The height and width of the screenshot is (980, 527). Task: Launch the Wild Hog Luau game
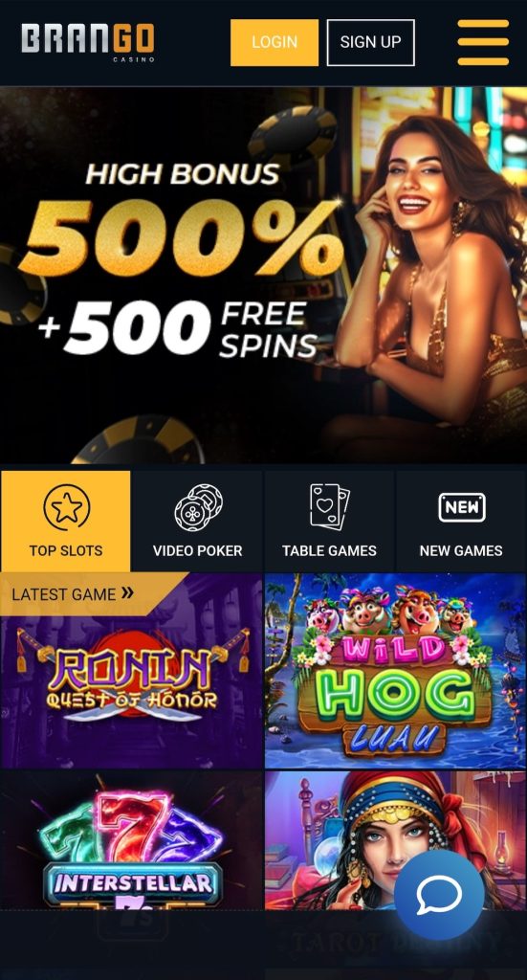click(x=395, y=671)
